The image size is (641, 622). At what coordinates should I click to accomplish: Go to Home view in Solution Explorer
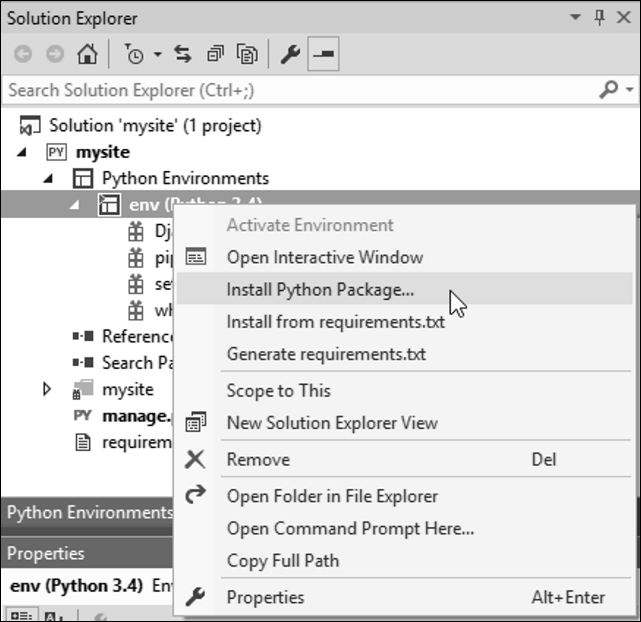[x=87, y=54]
